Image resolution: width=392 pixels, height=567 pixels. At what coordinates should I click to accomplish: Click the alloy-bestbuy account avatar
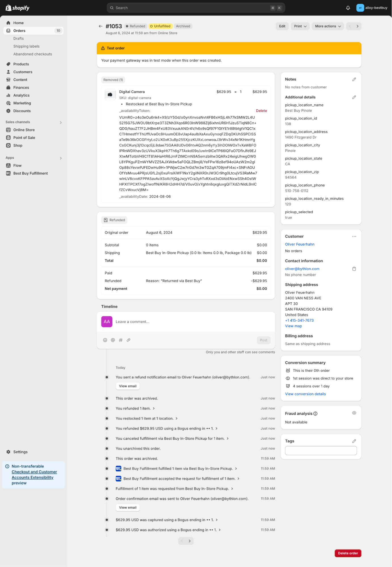[x=360, y=8]
